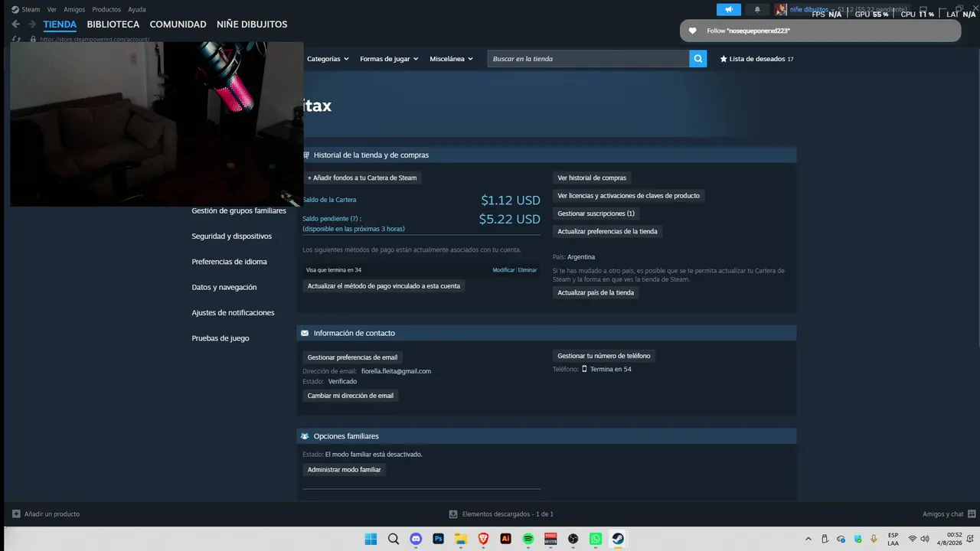
Task: Open Voicemeeter from the taskbar
Action: click(x=550, y=539)
